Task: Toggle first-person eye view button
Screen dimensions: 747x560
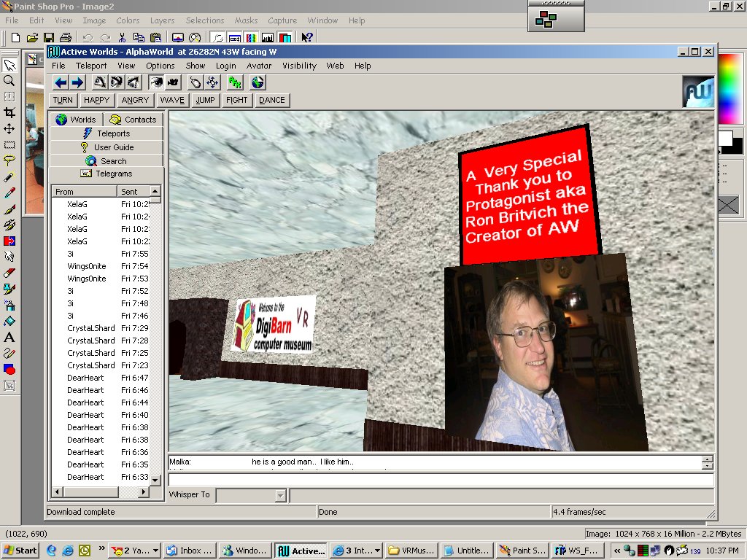Action: point(157,82)
